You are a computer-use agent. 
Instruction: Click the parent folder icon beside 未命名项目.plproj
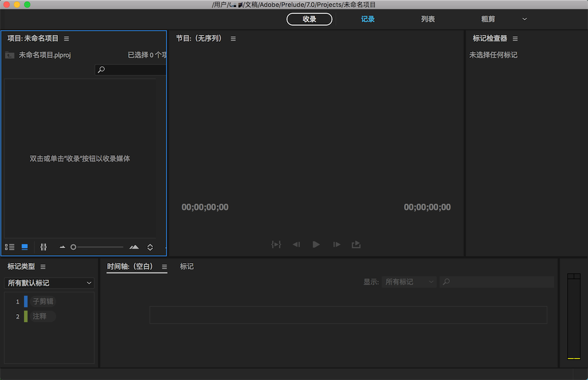point(10,55)
